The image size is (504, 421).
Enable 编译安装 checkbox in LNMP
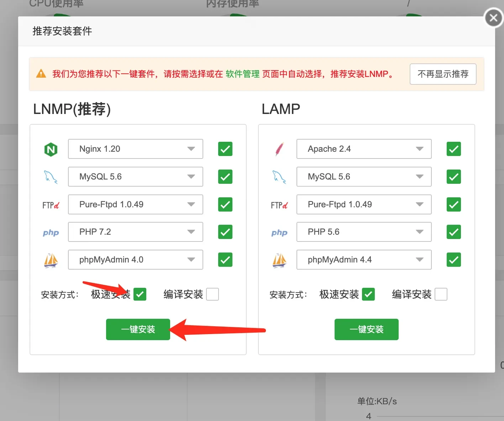(x=212, y=294)
